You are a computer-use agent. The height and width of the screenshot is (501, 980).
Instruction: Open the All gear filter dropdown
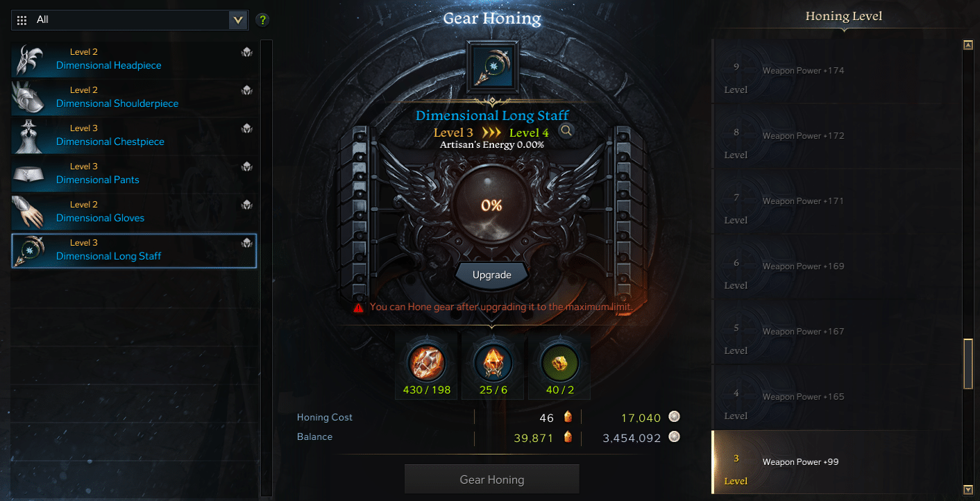pyautogui.click(x=130, y=20)
